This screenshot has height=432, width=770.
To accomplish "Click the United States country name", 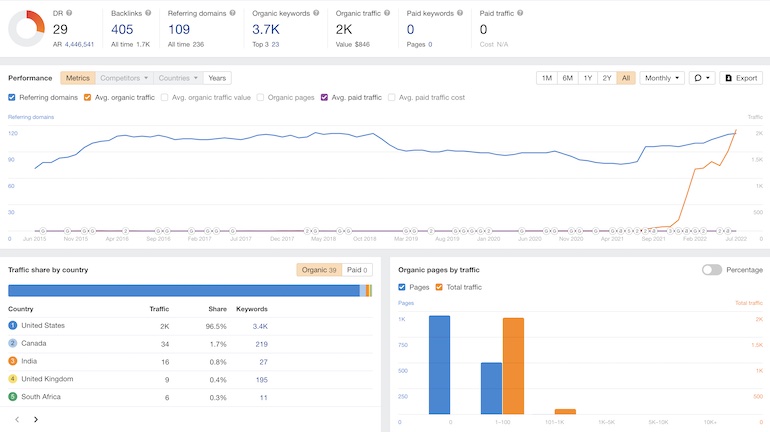I will 43,325.
